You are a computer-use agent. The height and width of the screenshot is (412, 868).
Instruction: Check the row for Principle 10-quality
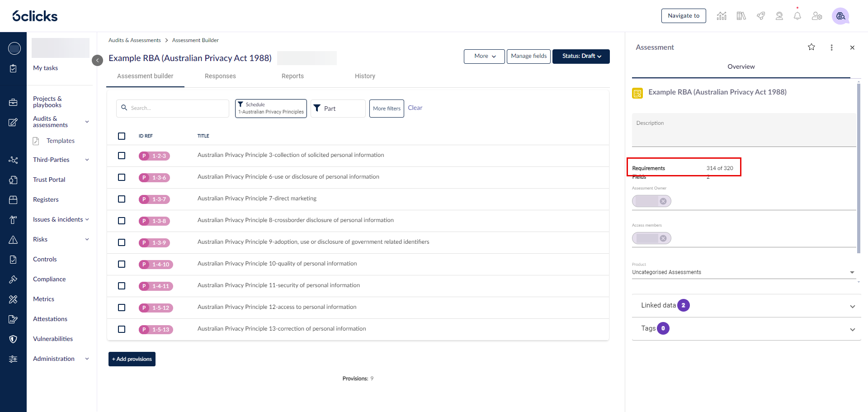(x=122, y=264)
